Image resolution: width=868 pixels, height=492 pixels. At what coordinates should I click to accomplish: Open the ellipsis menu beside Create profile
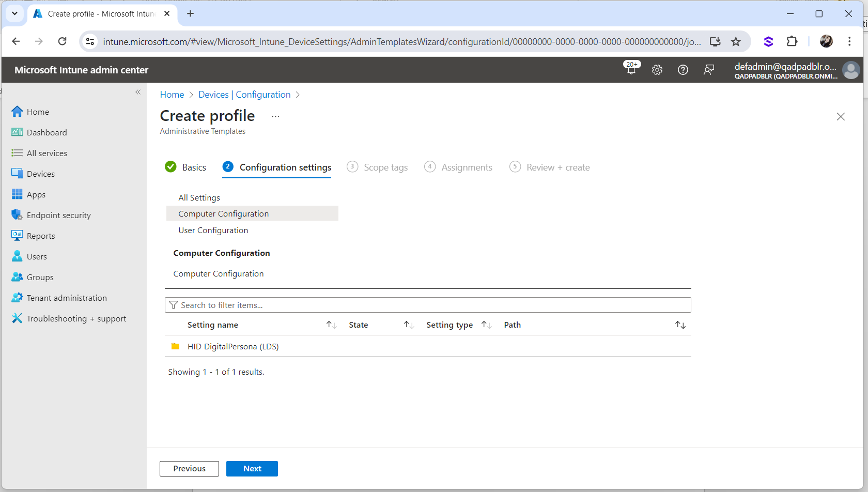[x=275, y=116]
